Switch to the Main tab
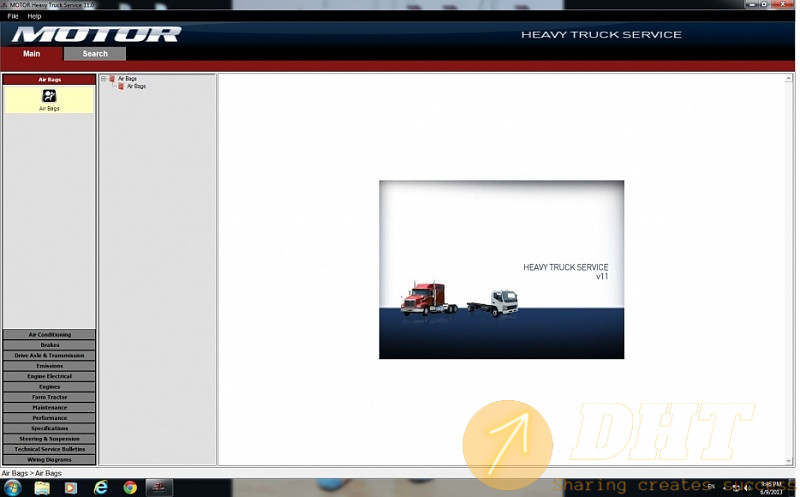The image size is (800, 497). (32, 54)
